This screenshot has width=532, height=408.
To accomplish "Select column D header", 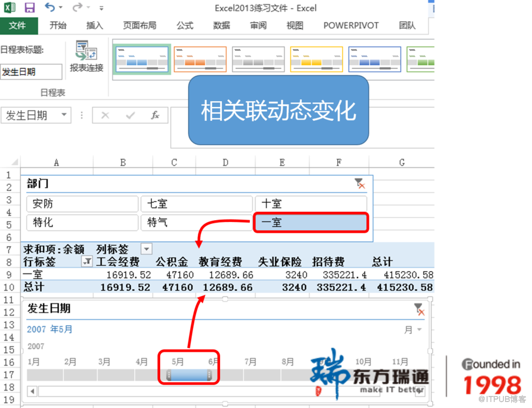I will click(x=225, y=162).
